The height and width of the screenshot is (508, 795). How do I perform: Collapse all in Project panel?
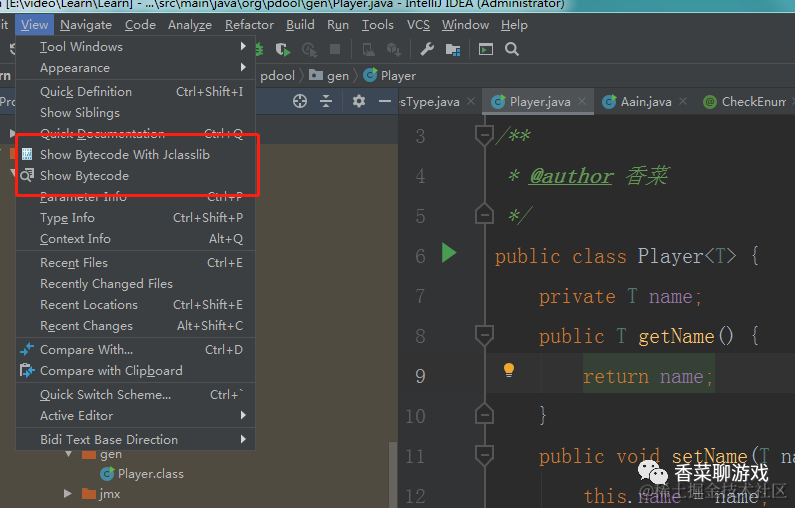click(x=326, y=101)
